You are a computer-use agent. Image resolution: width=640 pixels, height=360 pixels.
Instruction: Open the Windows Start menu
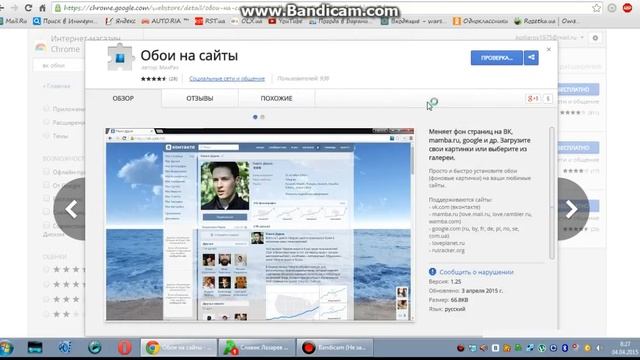click(x=7, y=348)
